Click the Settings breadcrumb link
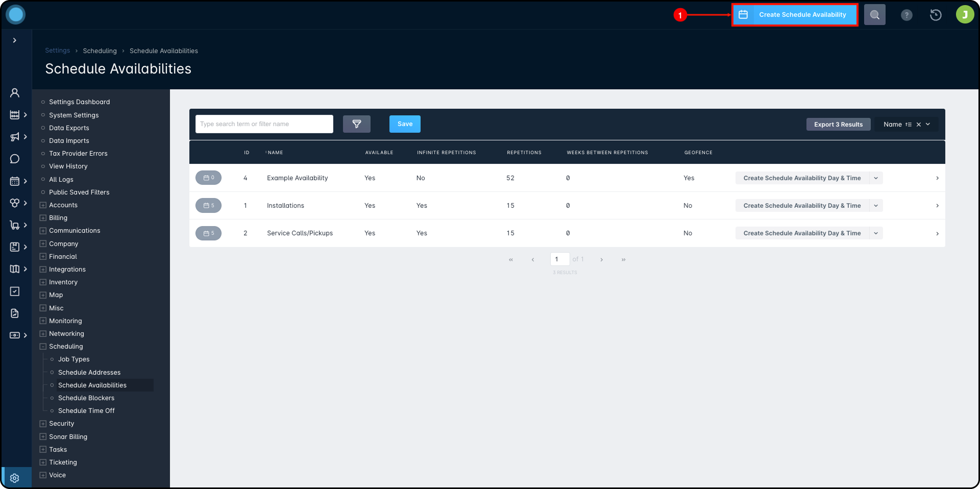This screenshot has height=489, width=980. pyautogui.click(x=57, y=51)
